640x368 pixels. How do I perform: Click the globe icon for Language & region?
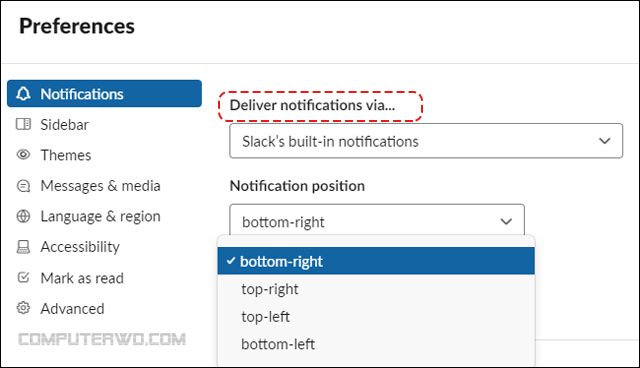pos(23,216)
